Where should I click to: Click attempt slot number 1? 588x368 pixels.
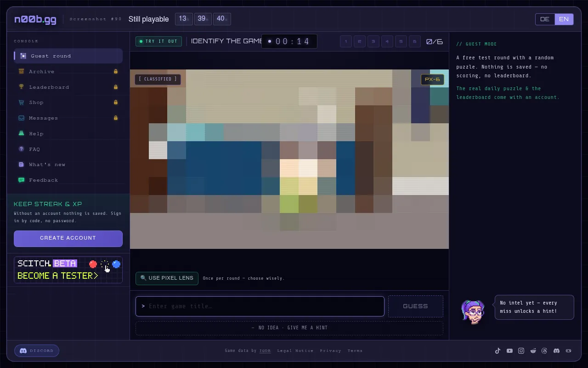pos(346,41)
